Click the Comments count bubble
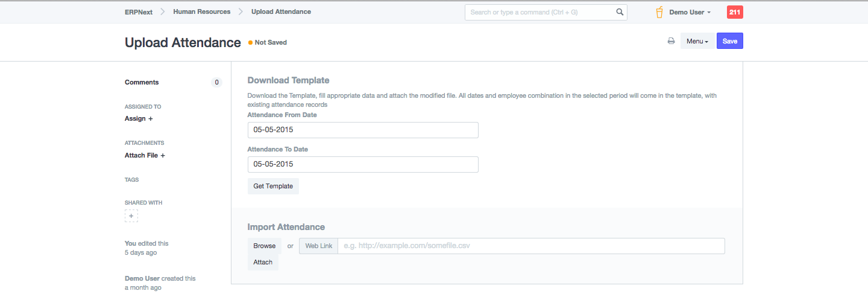 click(x=216, y=83)
